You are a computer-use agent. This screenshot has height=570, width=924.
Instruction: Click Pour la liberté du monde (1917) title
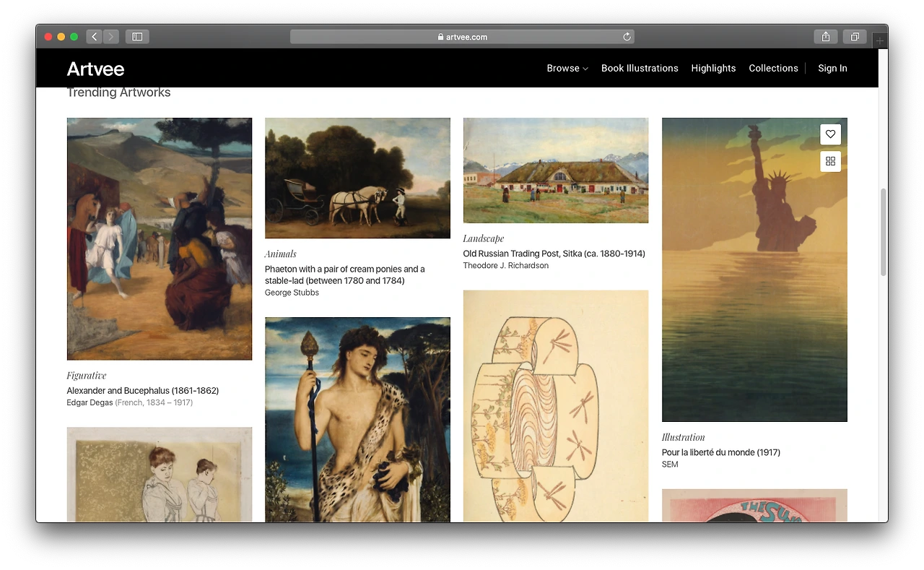point(721,452)
